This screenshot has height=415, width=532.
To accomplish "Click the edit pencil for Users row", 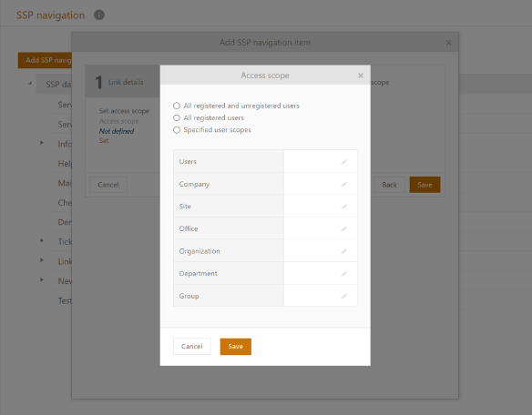I will [344, 162].
